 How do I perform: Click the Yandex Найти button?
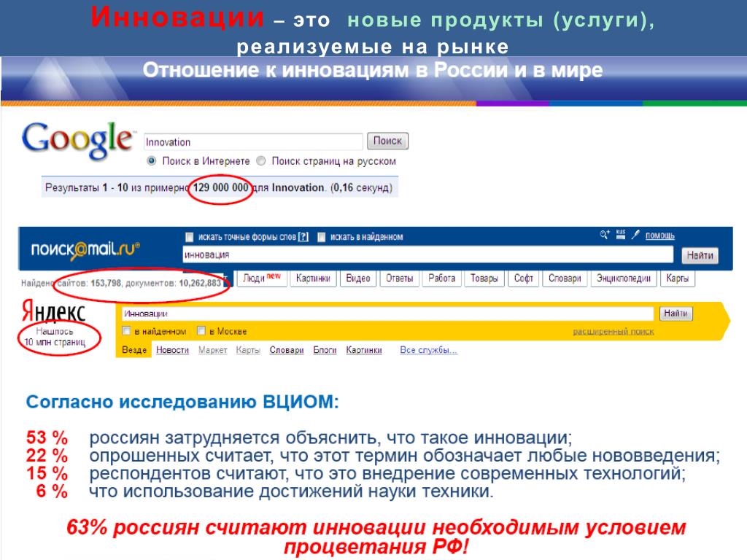coord(676,314)
